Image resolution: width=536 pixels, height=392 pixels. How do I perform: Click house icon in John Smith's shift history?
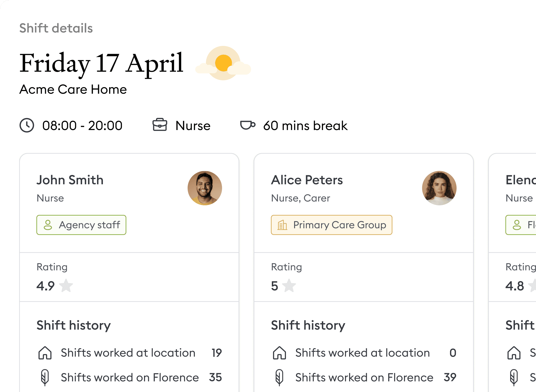click(45, 353)
